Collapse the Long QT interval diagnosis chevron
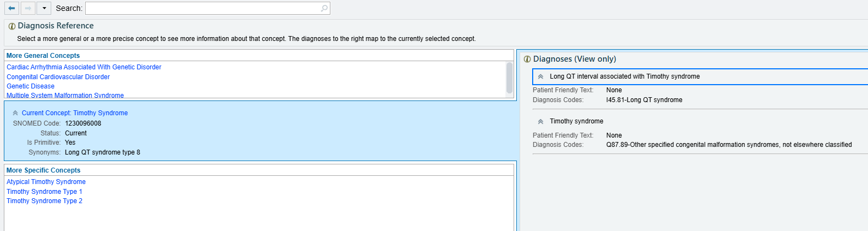 [x=540, y=77]
